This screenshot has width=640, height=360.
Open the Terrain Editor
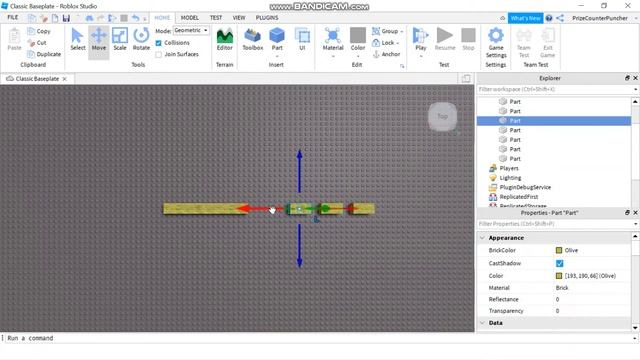(224, 40)
